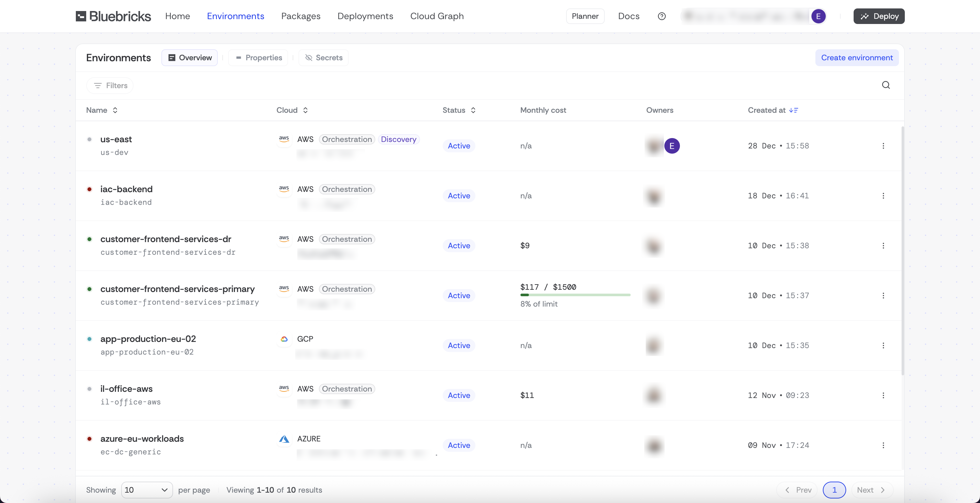Switch to the Secrets tab
The height and width of the screenshot is (503, 980).
click(x=323, y=58)
